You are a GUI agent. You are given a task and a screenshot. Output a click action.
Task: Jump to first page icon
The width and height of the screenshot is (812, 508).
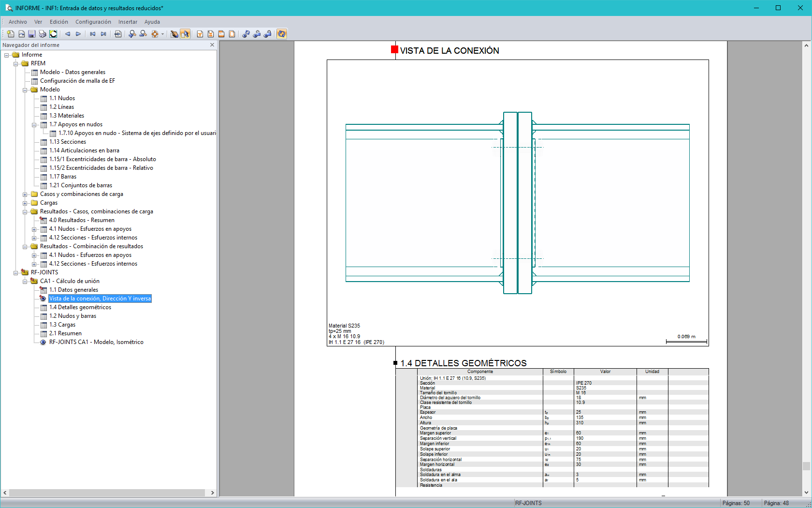[93, 34]
